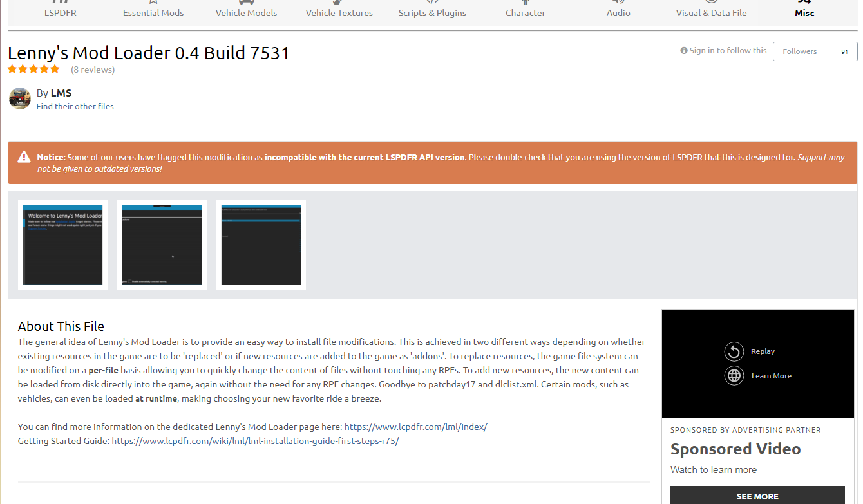
Task: Open the Audio category tab
Action: (618, 12)
